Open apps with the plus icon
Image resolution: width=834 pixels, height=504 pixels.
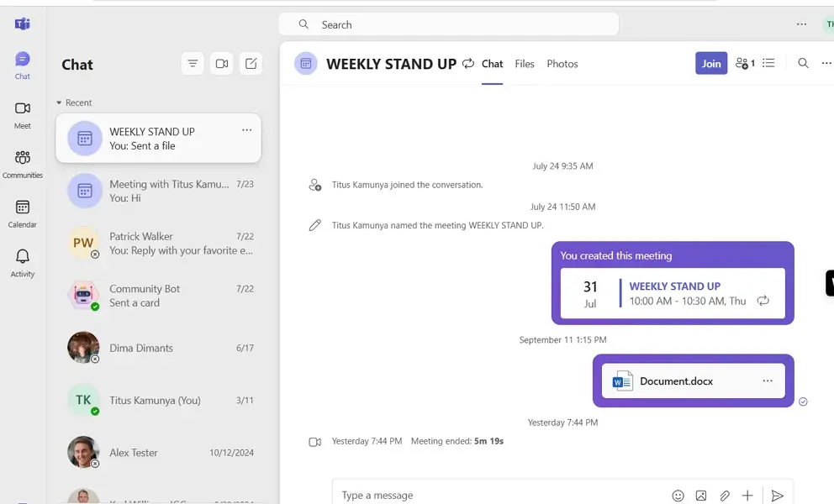(x=747, y=496)
